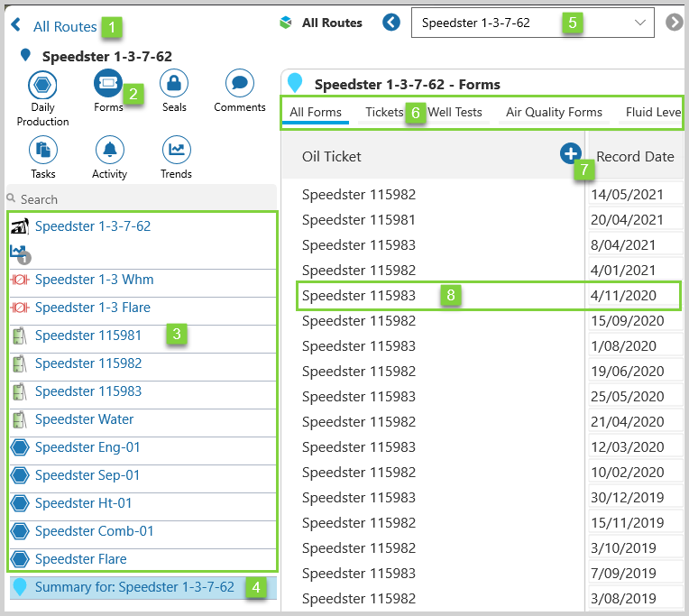The image size is (689, 616).
Task: Click the Forms ticket icon
Action: click(107, 84)
